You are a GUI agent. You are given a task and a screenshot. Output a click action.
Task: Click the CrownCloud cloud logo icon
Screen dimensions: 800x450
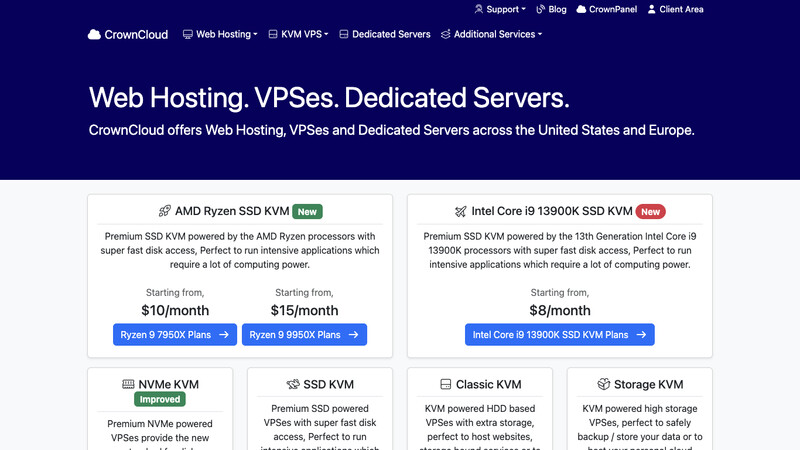[x=95, y=34]
